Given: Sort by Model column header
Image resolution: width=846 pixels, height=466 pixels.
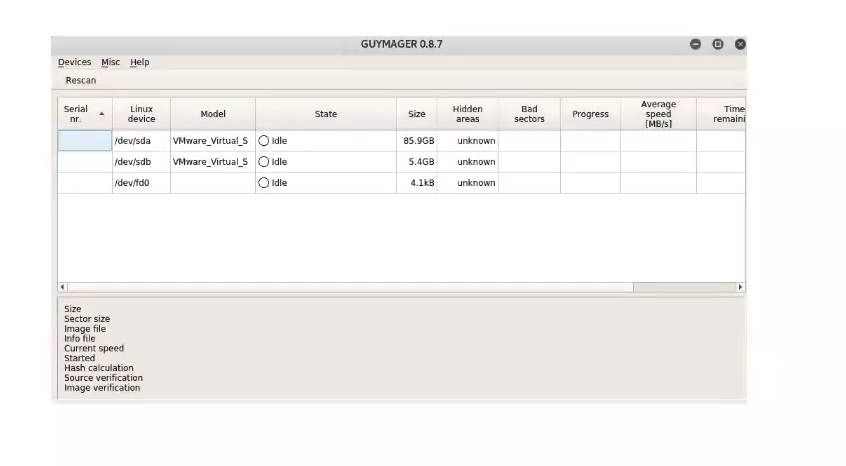Looking at the screenshot, I should point(213,114).
